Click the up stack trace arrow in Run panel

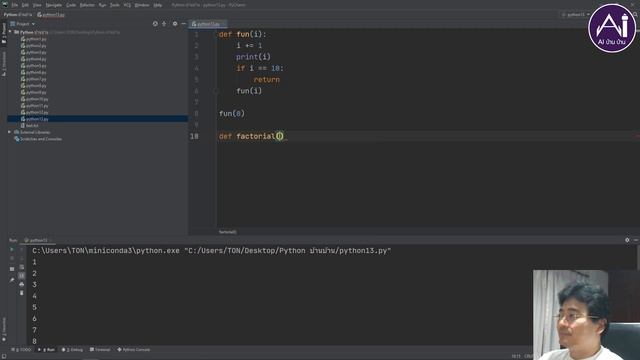pos(22,249)
